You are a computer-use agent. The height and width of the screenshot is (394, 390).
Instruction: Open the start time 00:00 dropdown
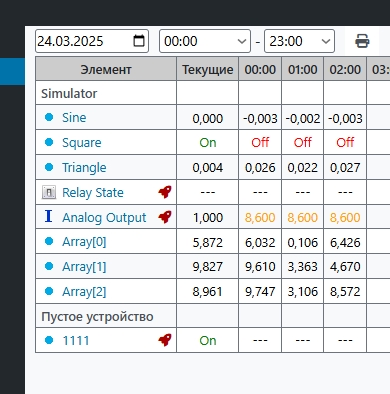coord(205,41)
